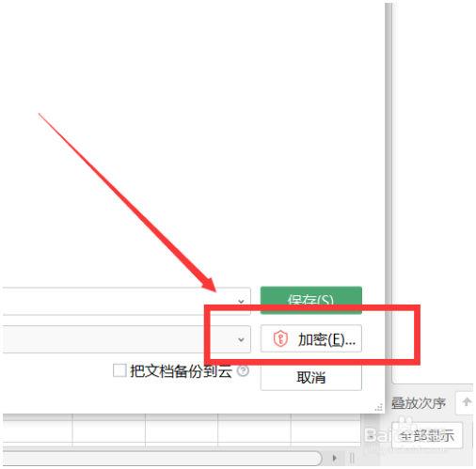Screen dimensions: 476x469
Task: Click the vertical gray scrollbar beside dialog
Action: click(x=389, y=193)
